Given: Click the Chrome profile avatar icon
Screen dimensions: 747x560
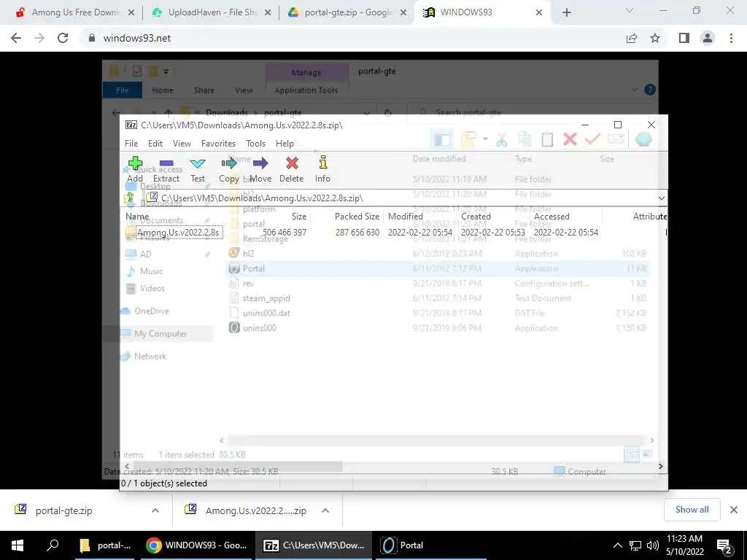Looking at the screenshot, I should [708, 38].
